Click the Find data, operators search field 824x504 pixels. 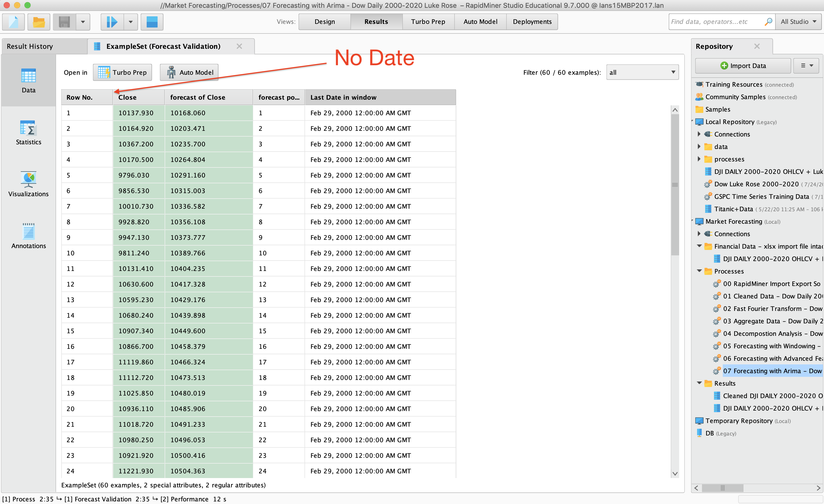(x=716, y=22)
